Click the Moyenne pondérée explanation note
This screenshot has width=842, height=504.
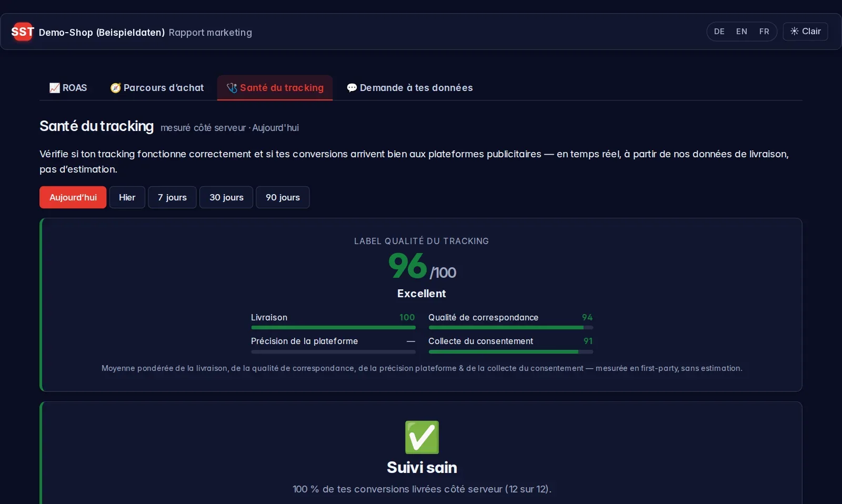pyautogui.click(x=422, y=368)
